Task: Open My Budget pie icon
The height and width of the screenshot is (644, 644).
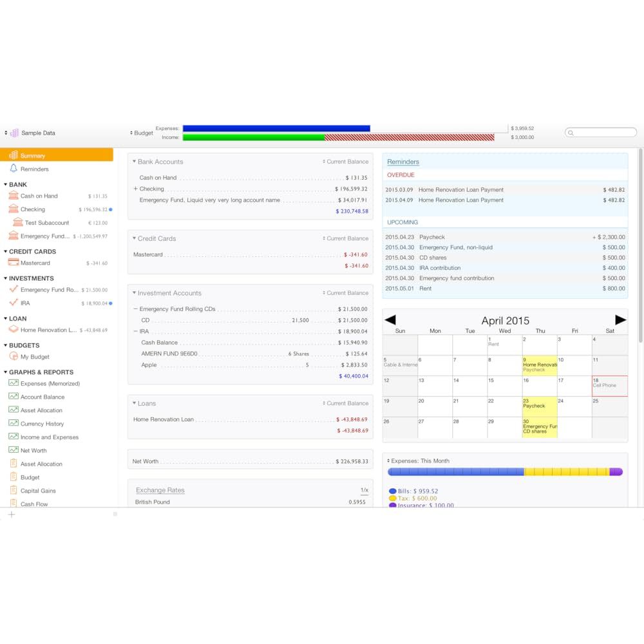Action: [14, 356]
